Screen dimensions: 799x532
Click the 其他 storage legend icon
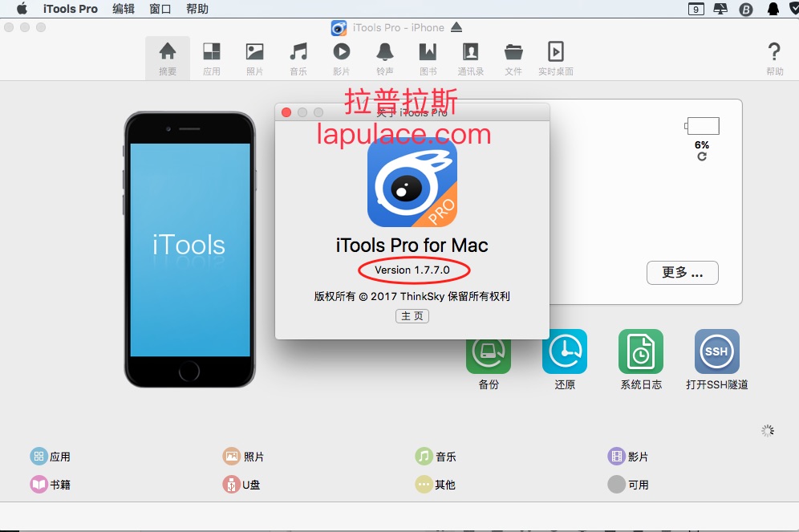point(424,484)
